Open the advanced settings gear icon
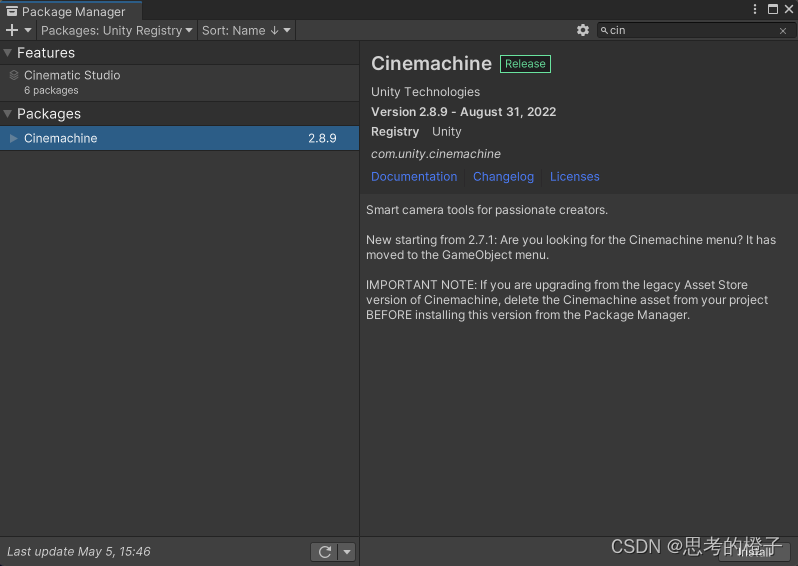Viewport: 798px width, 566px height. (583, 31)
